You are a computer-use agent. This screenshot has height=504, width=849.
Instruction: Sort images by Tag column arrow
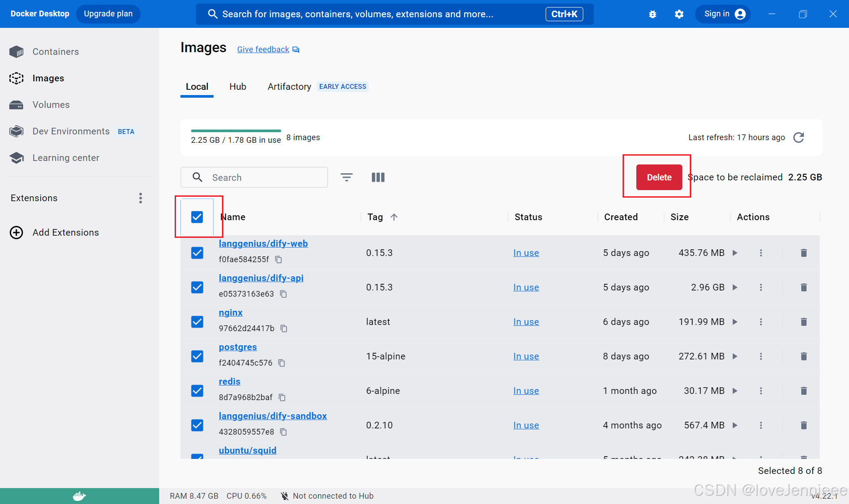[394, 217]
